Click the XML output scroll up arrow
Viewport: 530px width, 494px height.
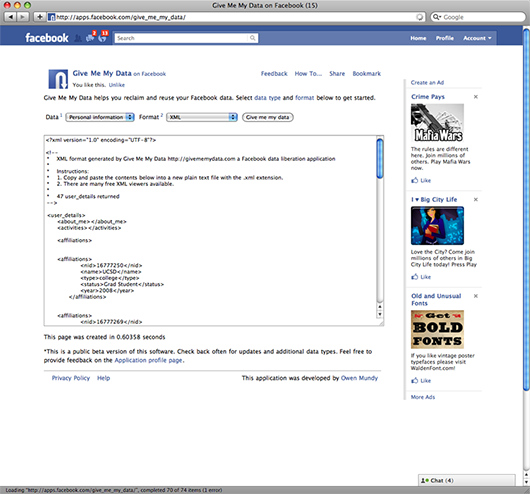[x=380, y=307]
